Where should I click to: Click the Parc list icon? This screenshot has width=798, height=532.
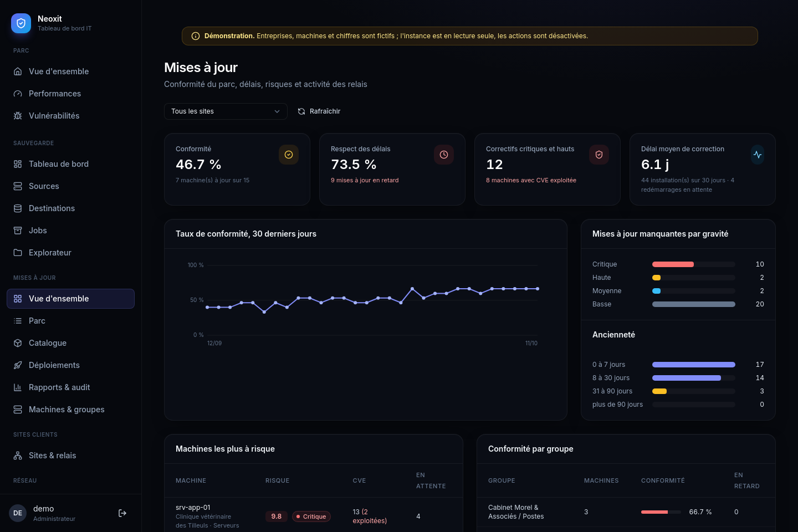click(18, 321)
